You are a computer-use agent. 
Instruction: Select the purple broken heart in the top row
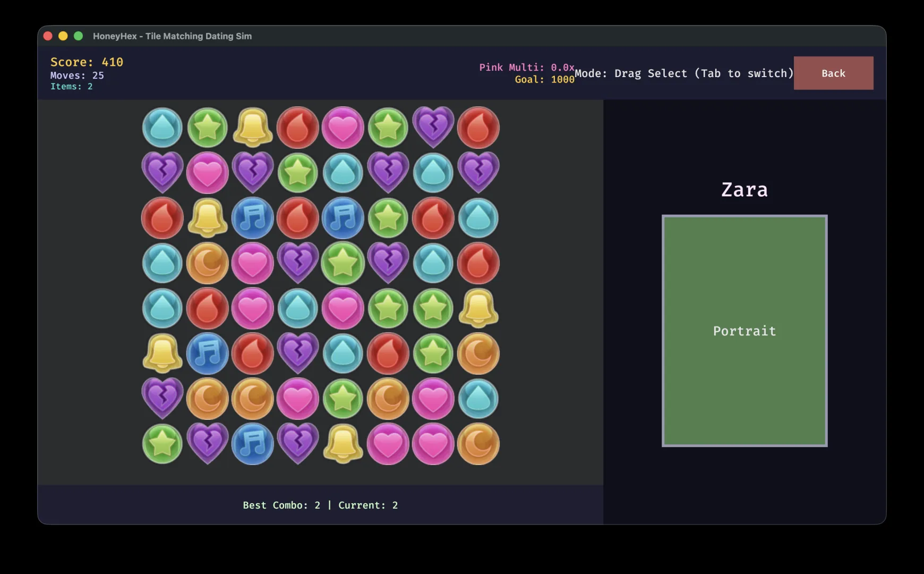[433, 127]
